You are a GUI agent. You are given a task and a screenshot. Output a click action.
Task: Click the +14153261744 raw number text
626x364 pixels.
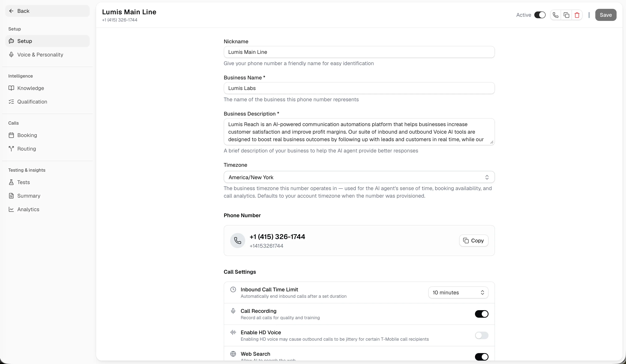click(266, 246)
